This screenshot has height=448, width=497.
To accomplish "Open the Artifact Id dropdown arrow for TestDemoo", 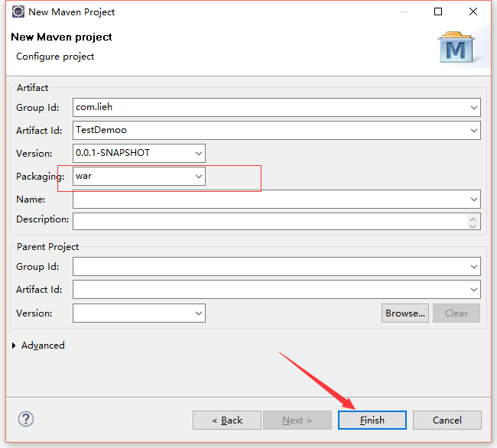I will [x=473, y=130].
